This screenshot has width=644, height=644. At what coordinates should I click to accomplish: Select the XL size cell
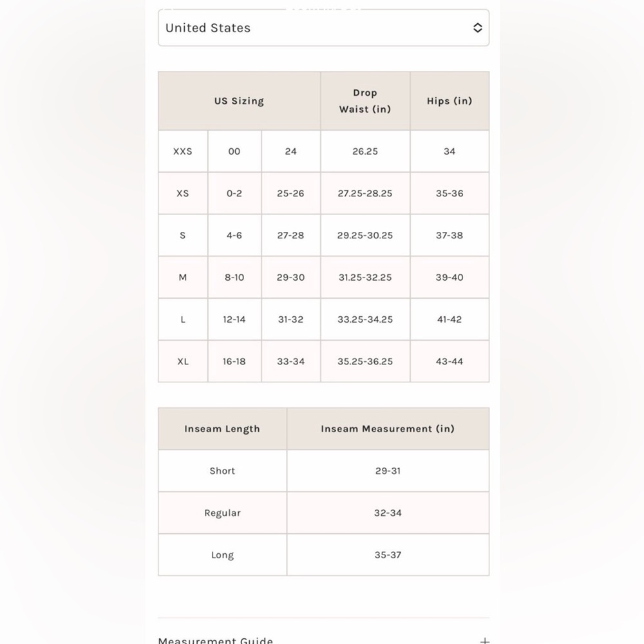coord(183,361)
